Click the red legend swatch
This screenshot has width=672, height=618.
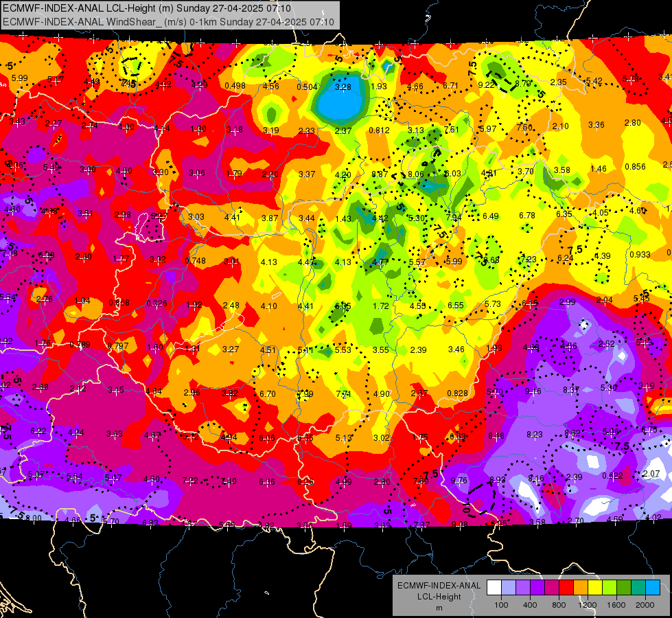click(566, 588)
